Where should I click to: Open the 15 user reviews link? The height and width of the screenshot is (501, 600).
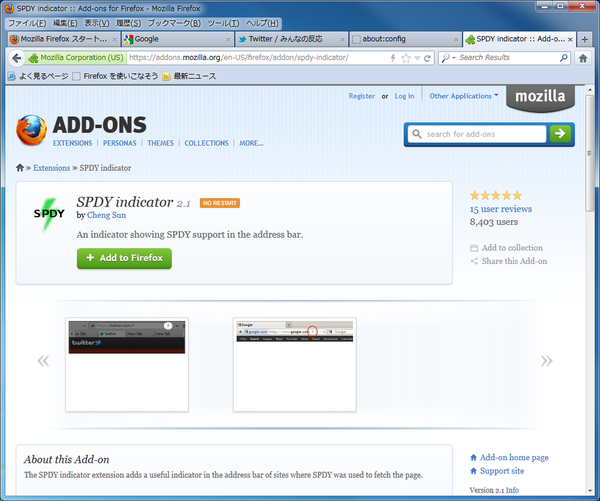pyautogui.click(x=501, y=209)
